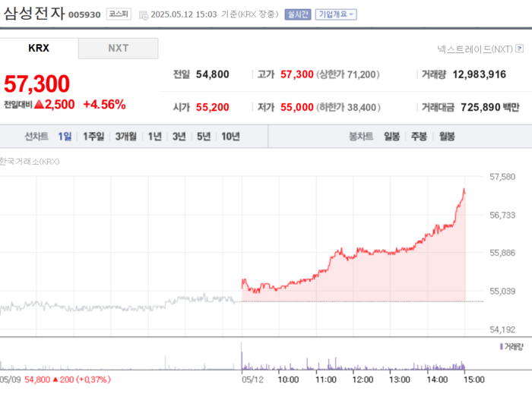Click the 55,039 y-axis label
Image resolution: width=532 pixels, height=394 pixels.
502,291
